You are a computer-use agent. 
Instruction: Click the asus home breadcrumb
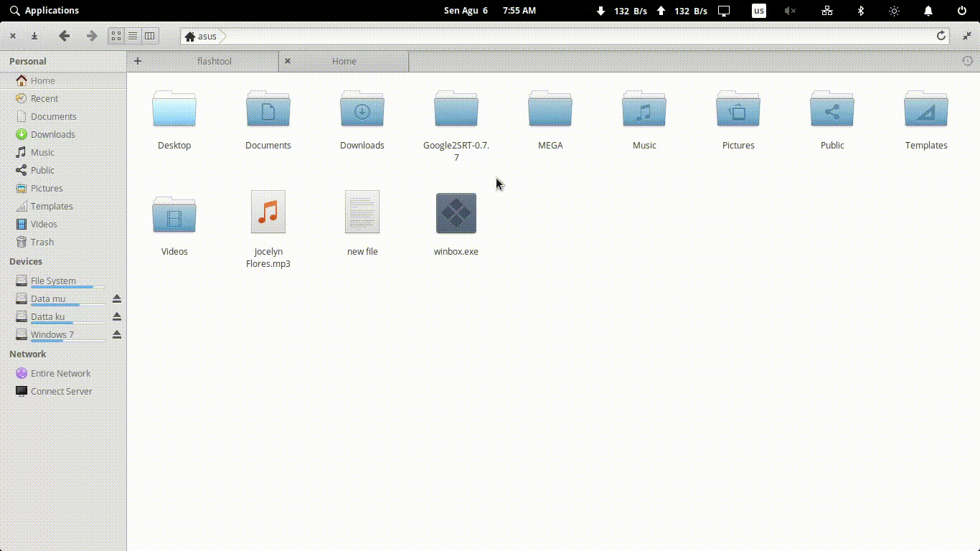[201, 36]
